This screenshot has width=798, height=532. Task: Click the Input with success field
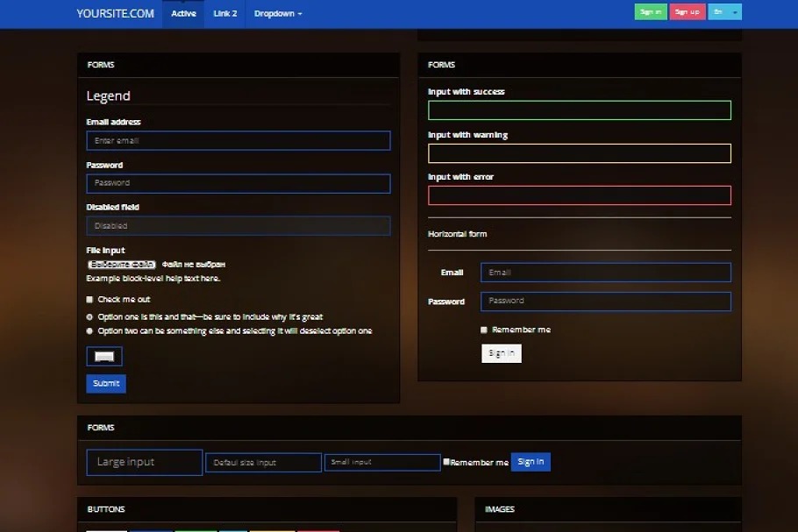[x=579, y=110]
